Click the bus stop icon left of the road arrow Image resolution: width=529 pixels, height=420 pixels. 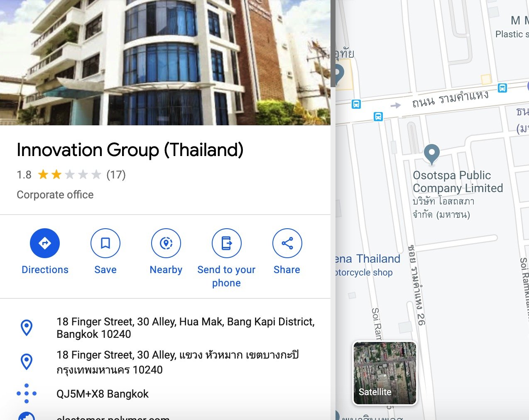coord(356,104)
